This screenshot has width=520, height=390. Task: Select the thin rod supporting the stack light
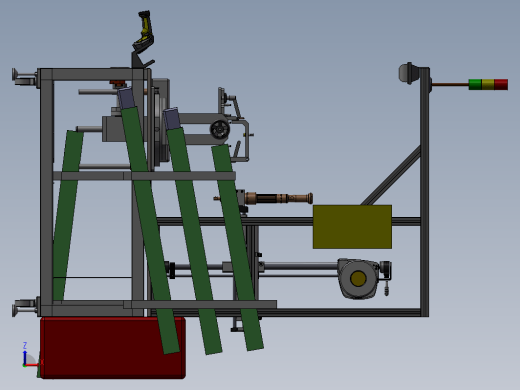[450, 84]
